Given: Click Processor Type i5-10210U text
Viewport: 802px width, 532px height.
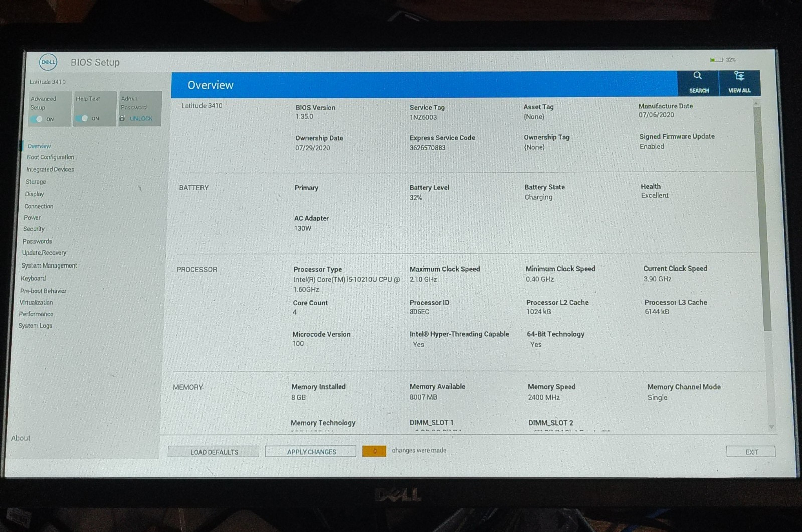Looking at the screenshot, I should click(x=346, y=284).
